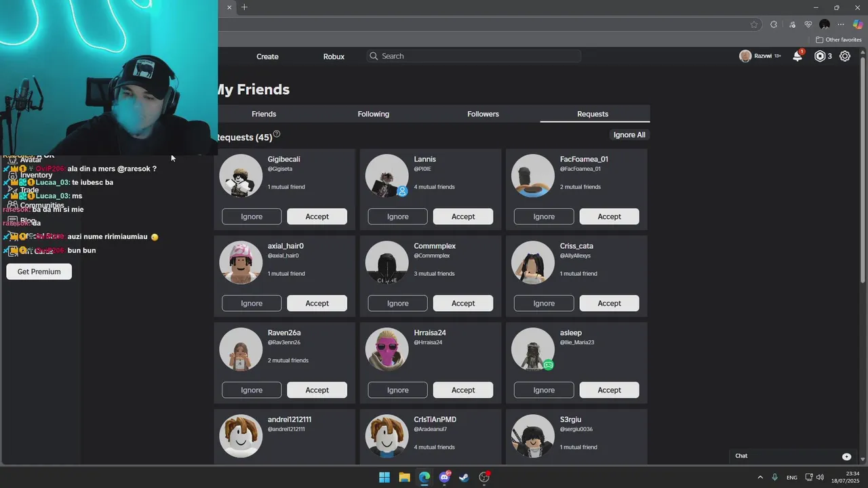868x488 pixels.
Task: Click the Criss_cata username
Action: (x=576, y=246)
